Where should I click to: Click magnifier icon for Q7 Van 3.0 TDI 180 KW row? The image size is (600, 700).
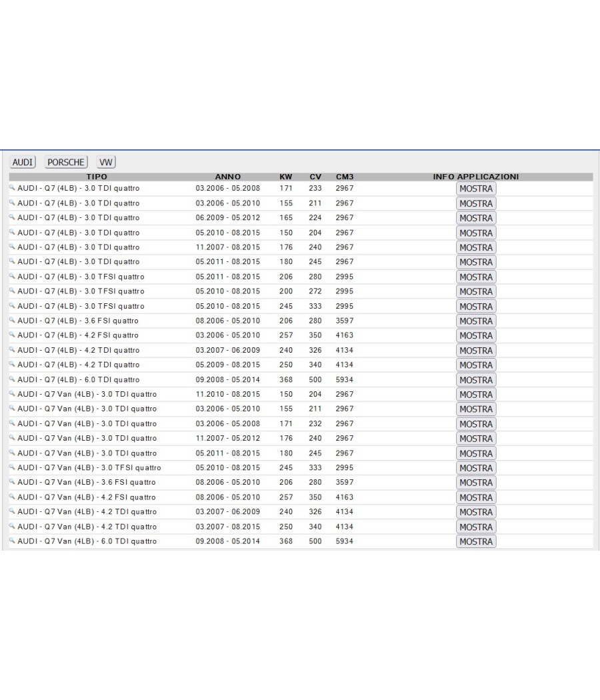pyautogui.click(x=12, y=453)
